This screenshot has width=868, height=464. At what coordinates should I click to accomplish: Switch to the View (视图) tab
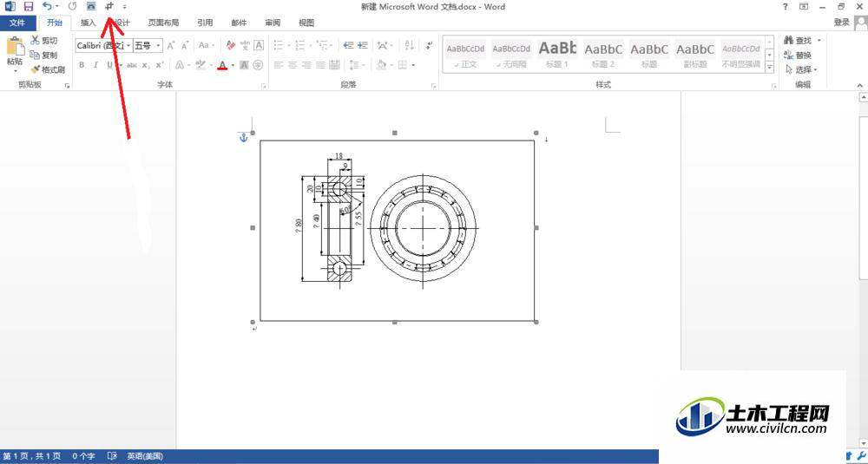[306, 23]
